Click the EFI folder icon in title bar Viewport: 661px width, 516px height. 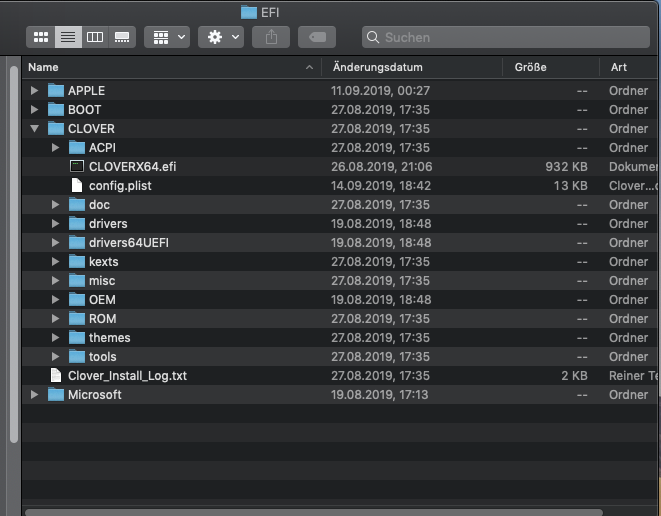pos(249,12)
